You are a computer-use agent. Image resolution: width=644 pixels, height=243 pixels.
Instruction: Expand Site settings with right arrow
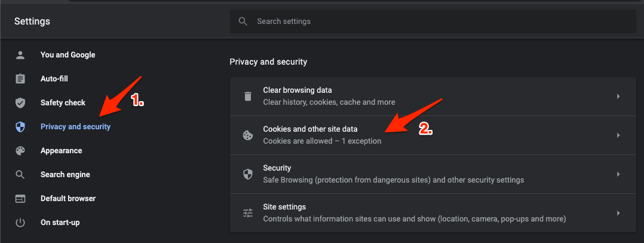pos(618,213)
